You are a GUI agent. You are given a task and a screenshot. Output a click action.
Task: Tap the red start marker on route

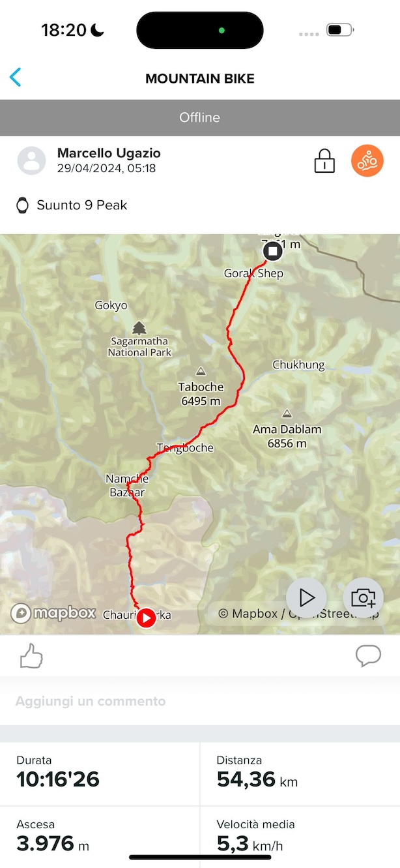(147, 618)
